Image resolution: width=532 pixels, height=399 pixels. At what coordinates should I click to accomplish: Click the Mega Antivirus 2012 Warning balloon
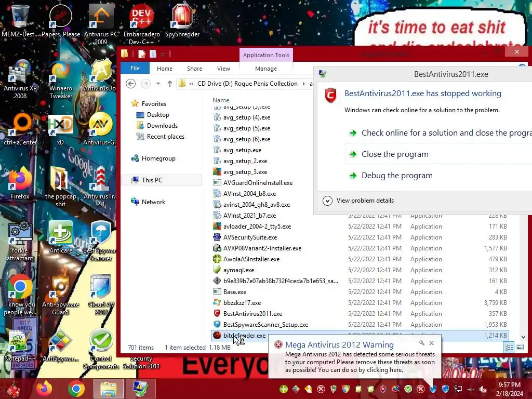point(355,357)
